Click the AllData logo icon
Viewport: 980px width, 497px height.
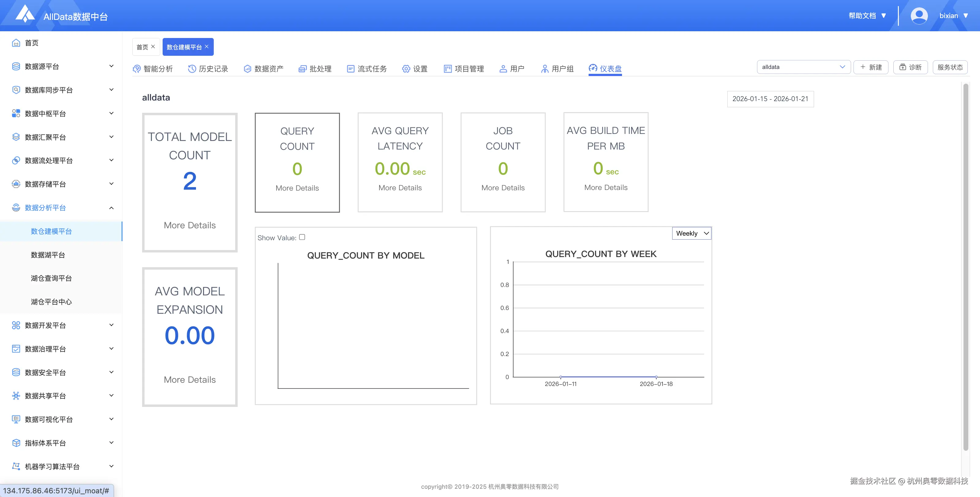(x=25, y=14)
